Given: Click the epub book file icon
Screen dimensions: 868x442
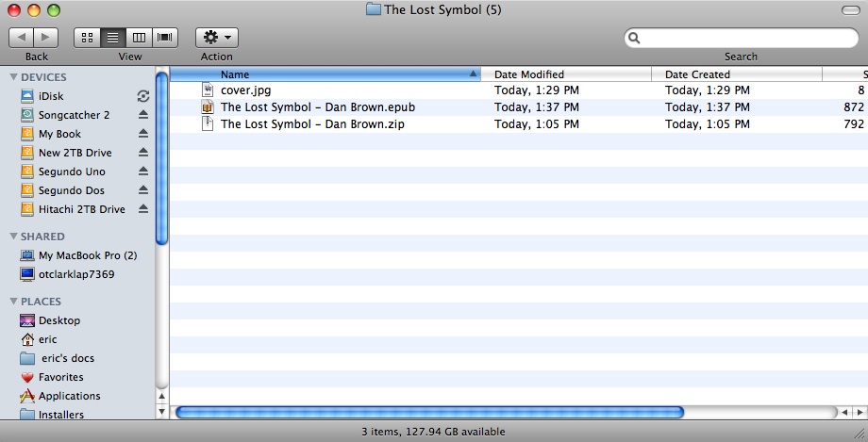Looking at the screenshot, I should [208, 107].
